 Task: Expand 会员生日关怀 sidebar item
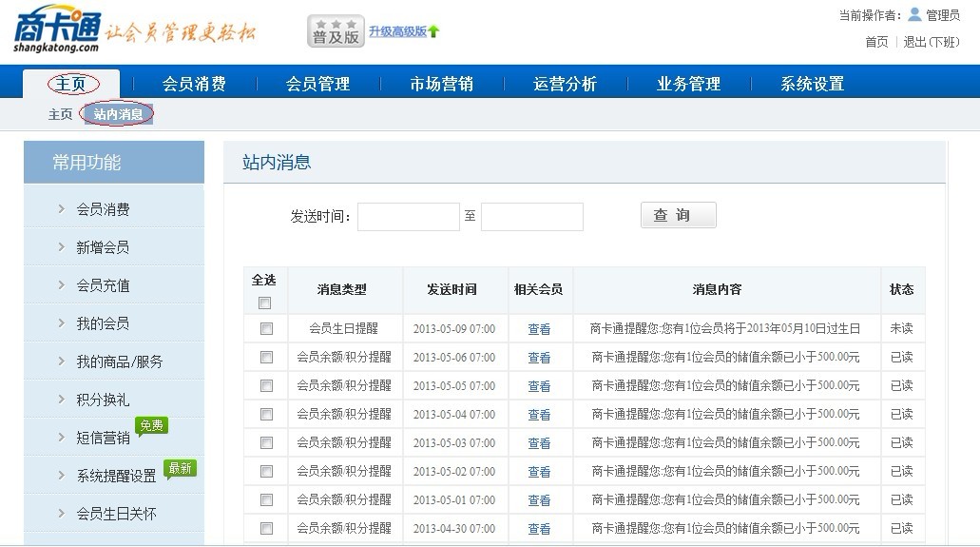(116, 514)
